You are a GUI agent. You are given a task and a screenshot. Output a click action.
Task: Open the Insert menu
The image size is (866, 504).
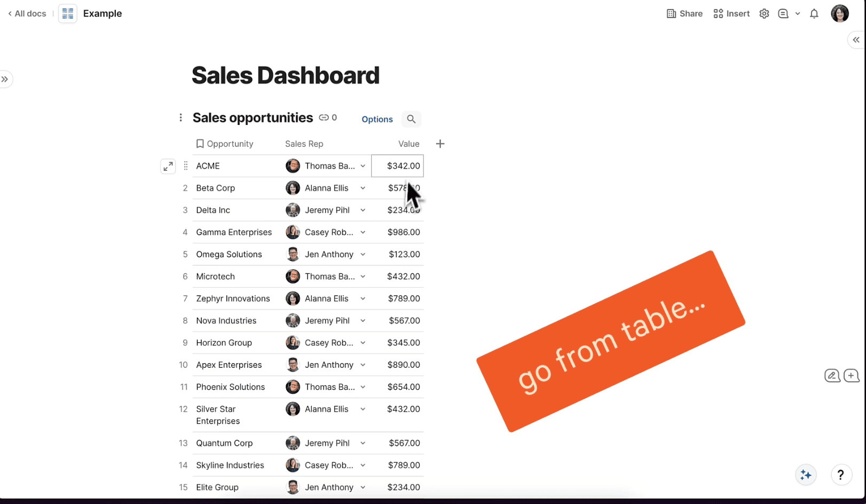731,14
